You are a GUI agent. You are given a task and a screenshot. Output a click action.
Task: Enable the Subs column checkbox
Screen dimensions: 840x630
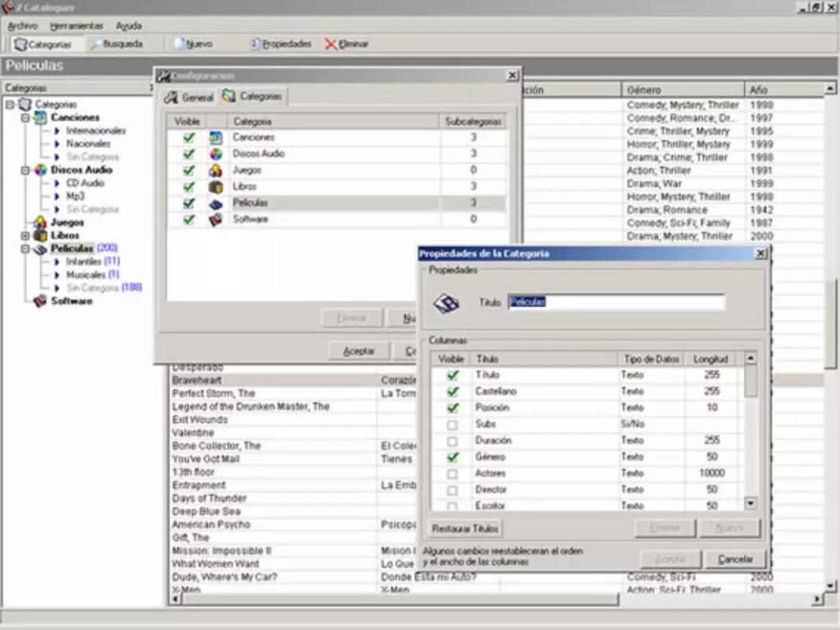[452, 424]
